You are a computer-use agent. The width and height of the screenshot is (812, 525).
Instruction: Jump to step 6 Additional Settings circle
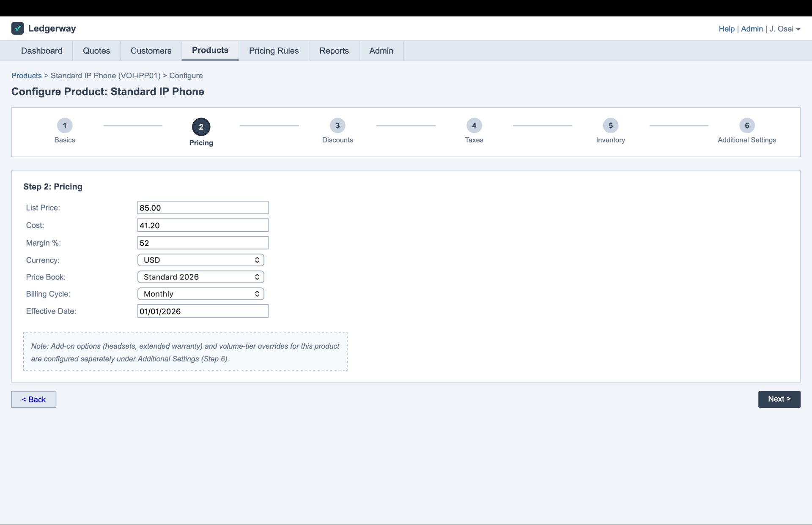[x=747, y=126]
